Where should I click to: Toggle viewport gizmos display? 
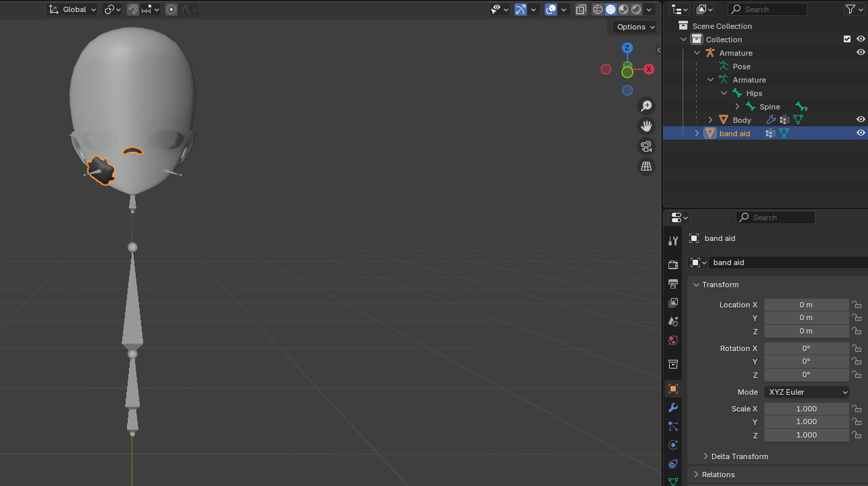[521, 9]
